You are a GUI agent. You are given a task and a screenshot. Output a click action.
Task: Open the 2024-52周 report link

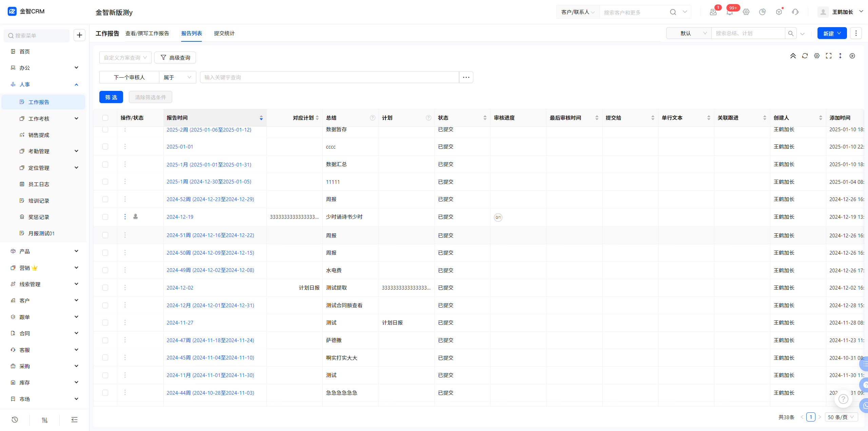coord(210,199)
